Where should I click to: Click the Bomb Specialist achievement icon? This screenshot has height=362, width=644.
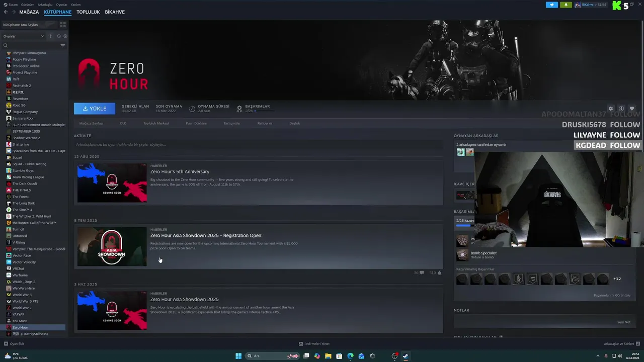(x=462, y=255)
